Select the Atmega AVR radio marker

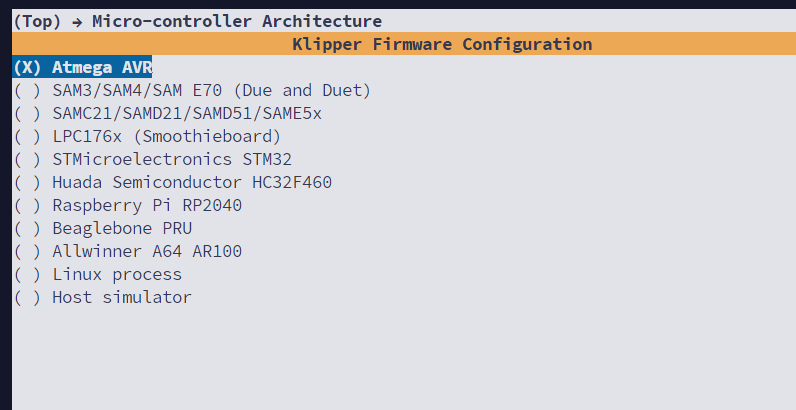[27, 67]
